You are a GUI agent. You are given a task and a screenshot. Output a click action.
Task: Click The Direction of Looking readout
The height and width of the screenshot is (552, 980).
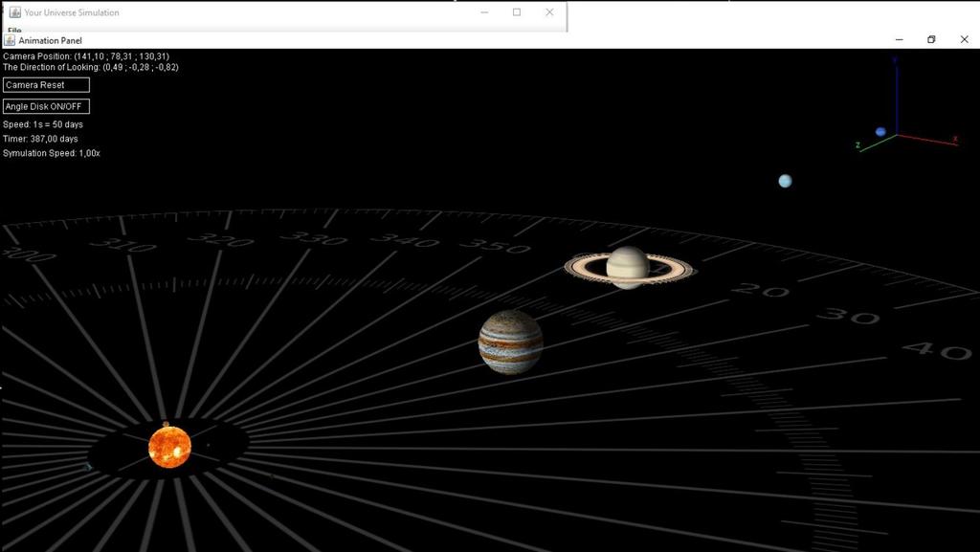coord(91,67)
